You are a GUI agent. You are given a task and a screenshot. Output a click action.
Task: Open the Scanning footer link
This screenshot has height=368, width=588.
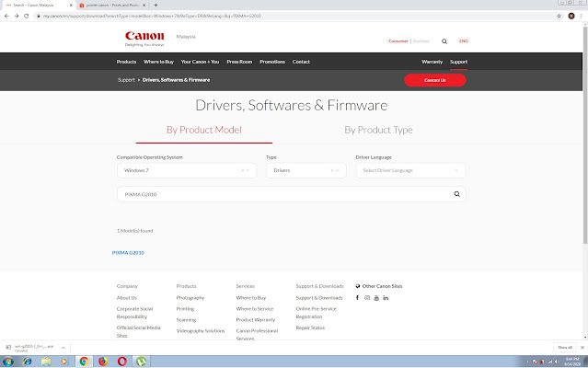point(186,319)
